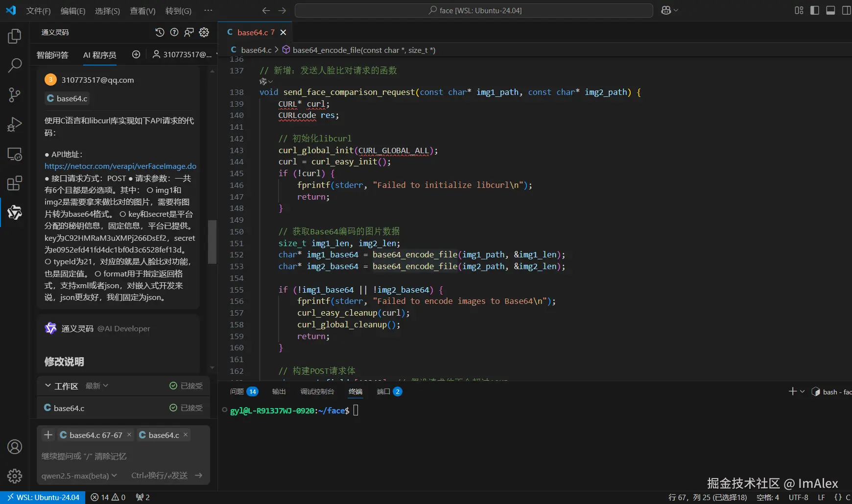Open Run and Debug view

(15, 124)
